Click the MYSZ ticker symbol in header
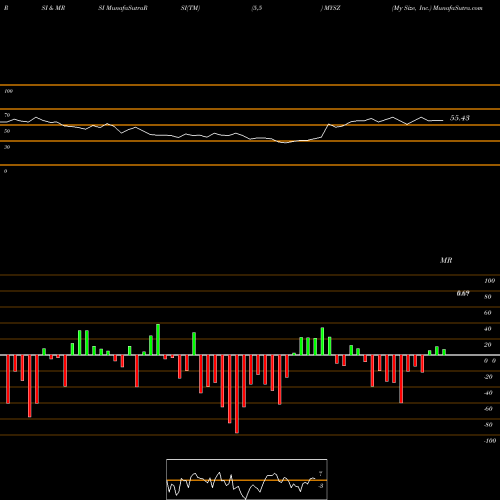Image resolution: width=500 pixels, height=500 pixels. click(x=331, y=8)
